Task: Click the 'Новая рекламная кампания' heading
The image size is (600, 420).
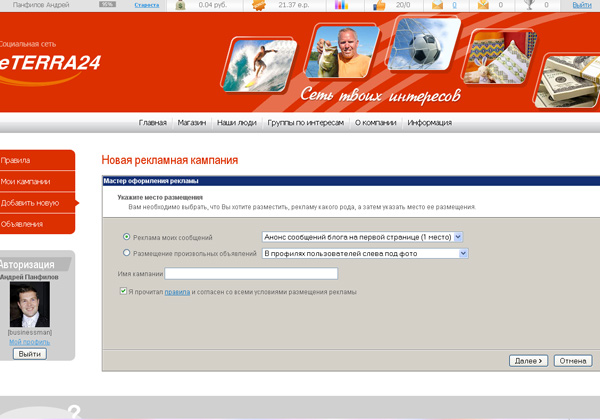Action: (170, 160)
